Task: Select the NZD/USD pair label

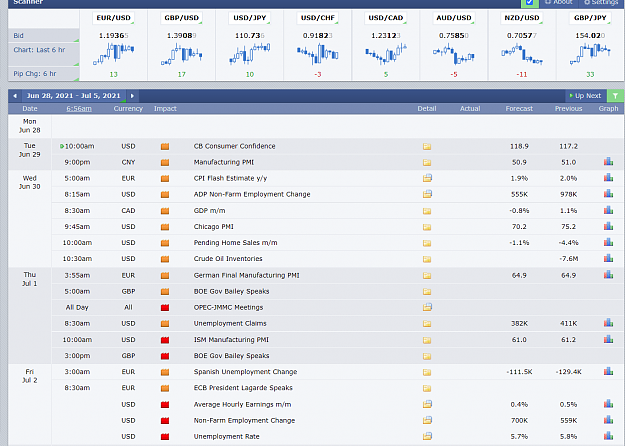Action: [x=522, y=18]
